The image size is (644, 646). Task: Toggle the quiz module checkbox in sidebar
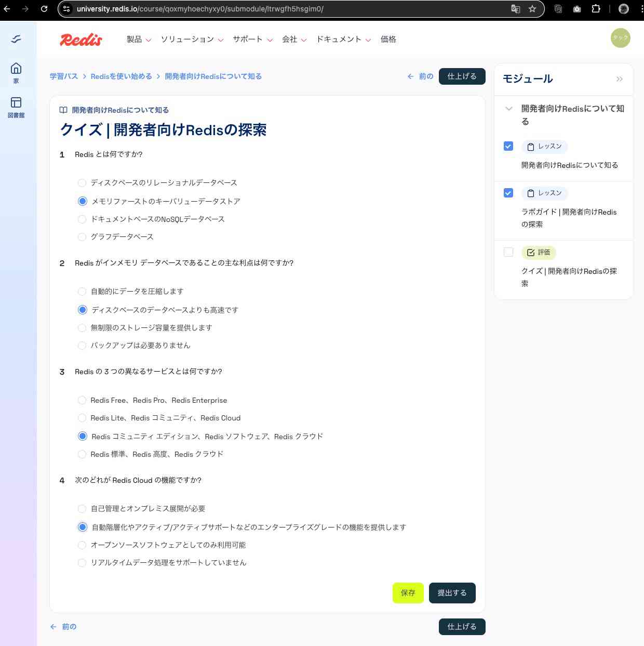[x=508, y=252]
